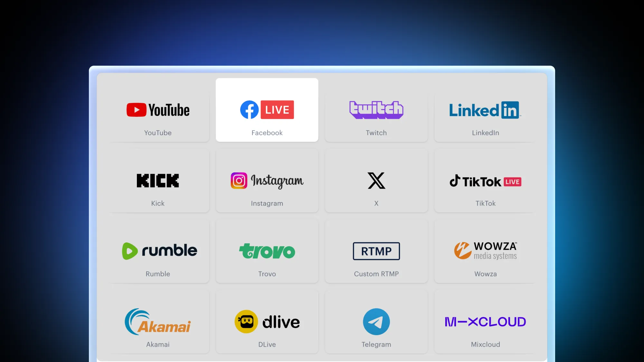Click the currently selected Facebook panel
Viewport: 644px width, 362px height.
267,110
